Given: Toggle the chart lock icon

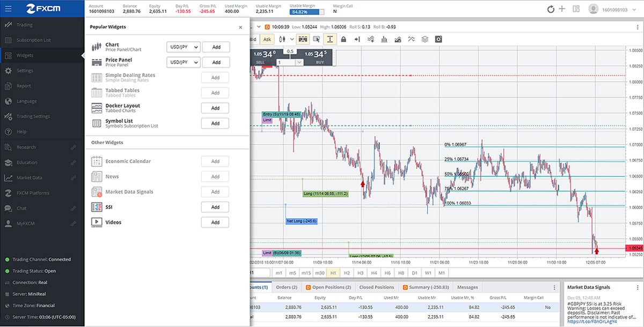Looking at the screenshot, I should pos(343,39).
